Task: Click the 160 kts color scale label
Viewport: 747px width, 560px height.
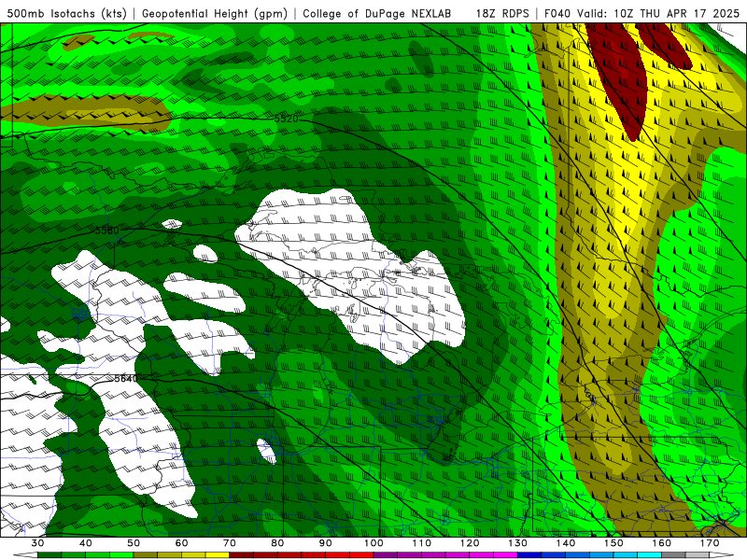Action: point(662,543)
